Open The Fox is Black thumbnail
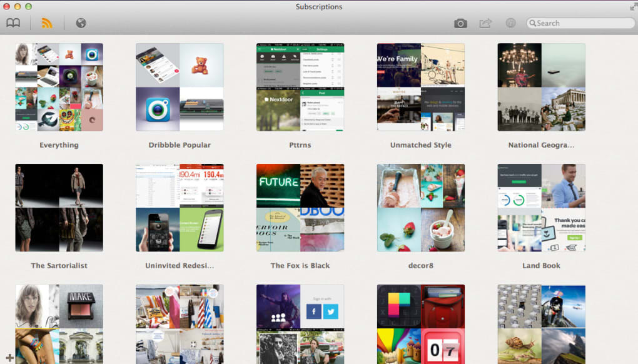The image size is (638, 364). (300, 208)
